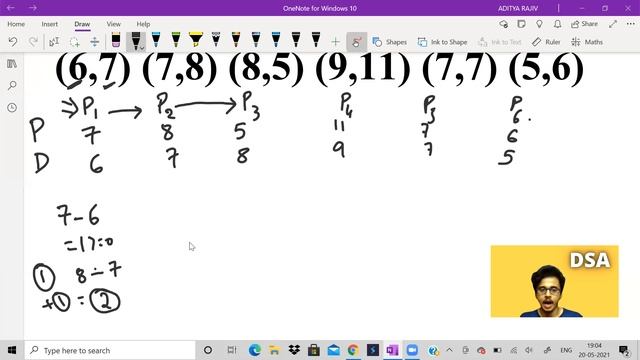Click the ADITYA RAJIV account name
640x360 pixels.
(x=518, y=8)
